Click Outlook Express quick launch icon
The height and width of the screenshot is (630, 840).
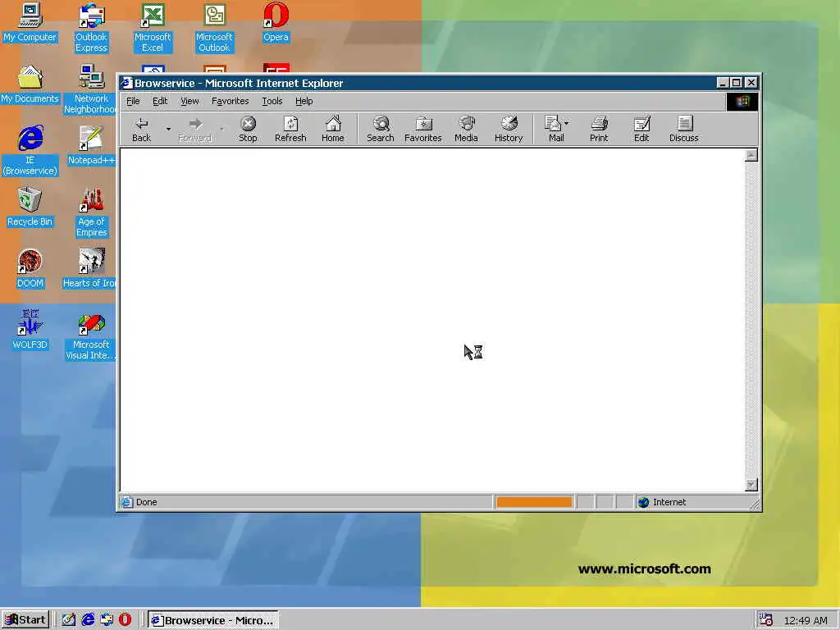tap(106, 620)
